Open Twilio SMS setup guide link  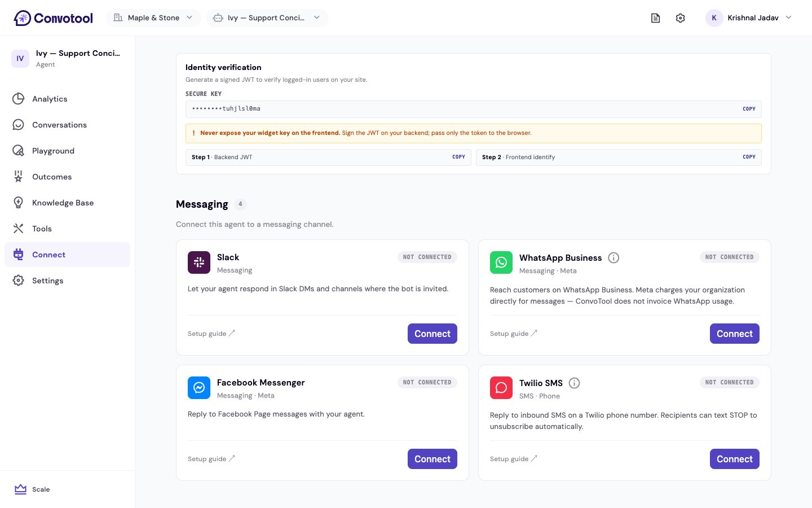[x=514, y=459]
